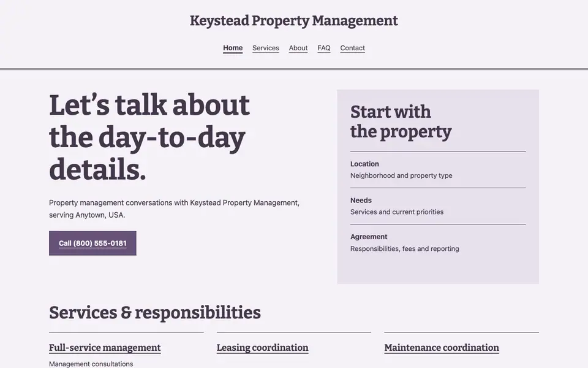Select the 'Agreement' label in the card

[369, 237]
